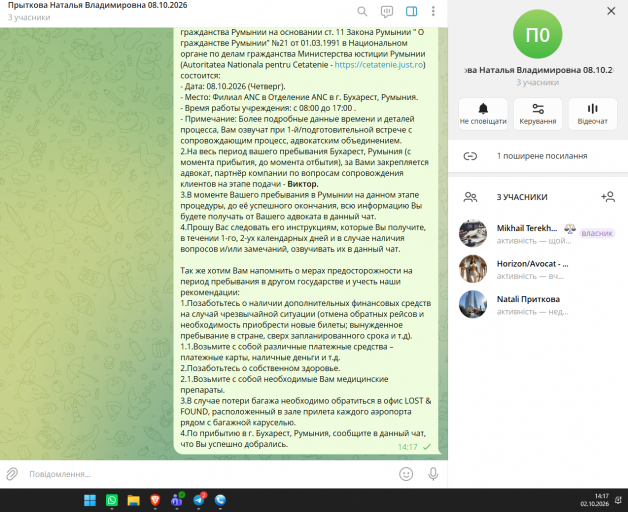
Task: Open File Explorer from the taskbar
Action: (133, 500)
